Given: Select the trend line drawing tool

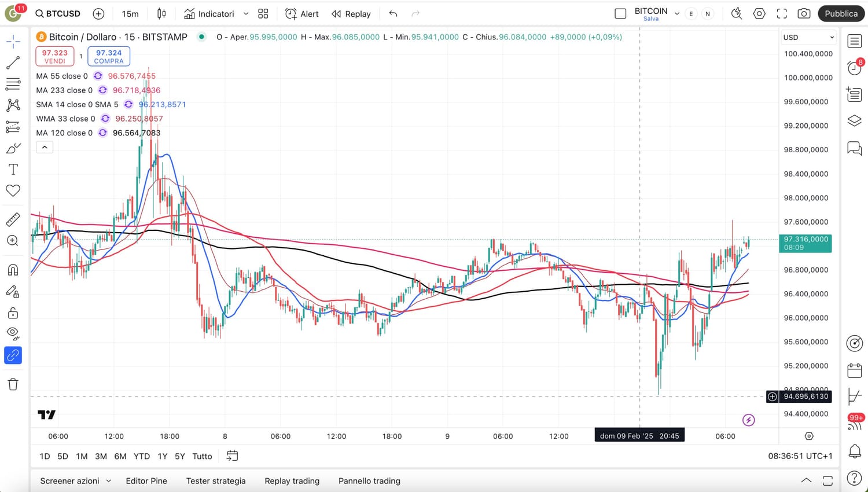Looking at the screenshot, I should tap(13, 63).
